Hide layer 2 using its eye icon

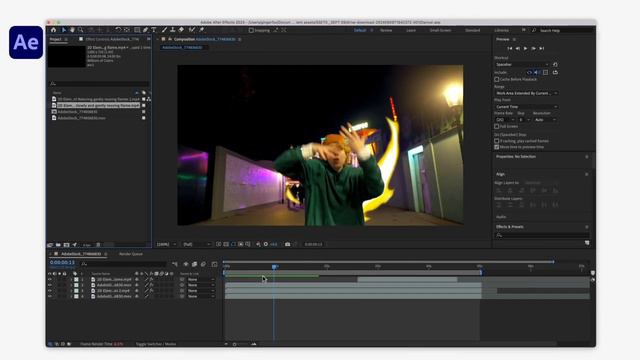(50, 285)
